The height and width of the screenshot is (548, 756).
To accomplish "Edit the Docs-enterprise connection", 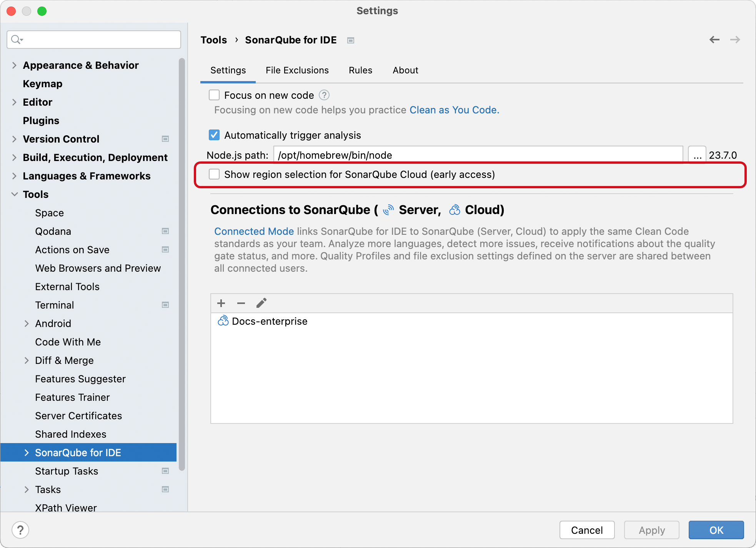I will point(261,303).
